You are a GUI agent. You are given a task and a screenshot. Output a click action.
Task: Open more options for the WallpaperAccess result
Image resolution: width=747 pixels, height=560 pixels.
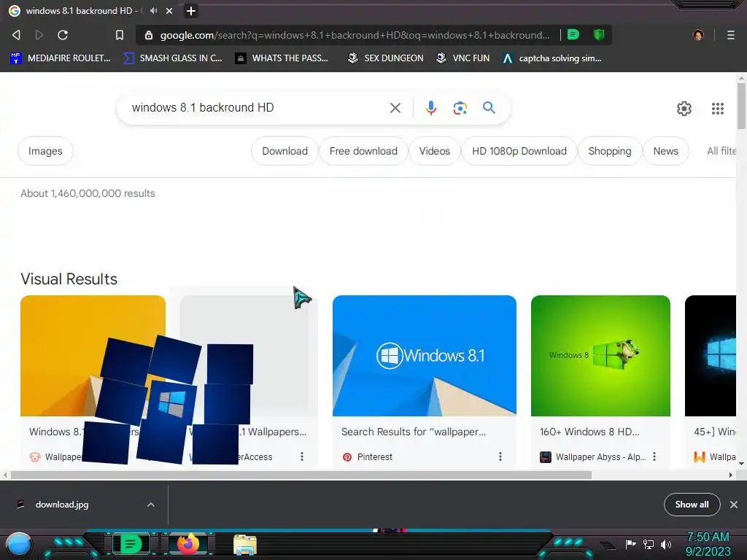tap(301, 456)
